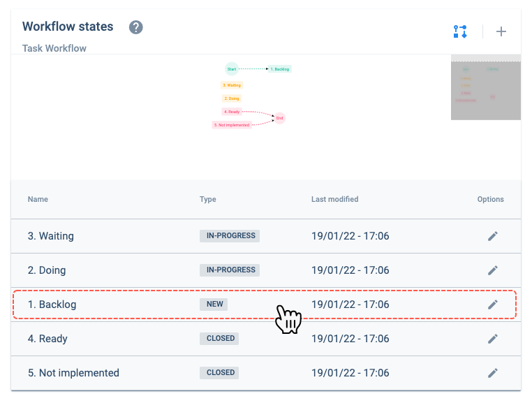Image resolution: width=532 pixels, height=403 pixels.
Task: Select the Start node in the diagram
Action: (232, 69)
